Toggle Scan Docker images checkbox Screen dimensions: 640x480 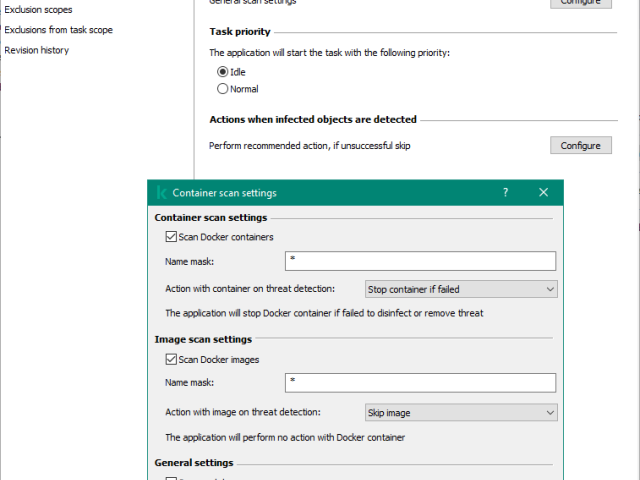coord(171,359)
